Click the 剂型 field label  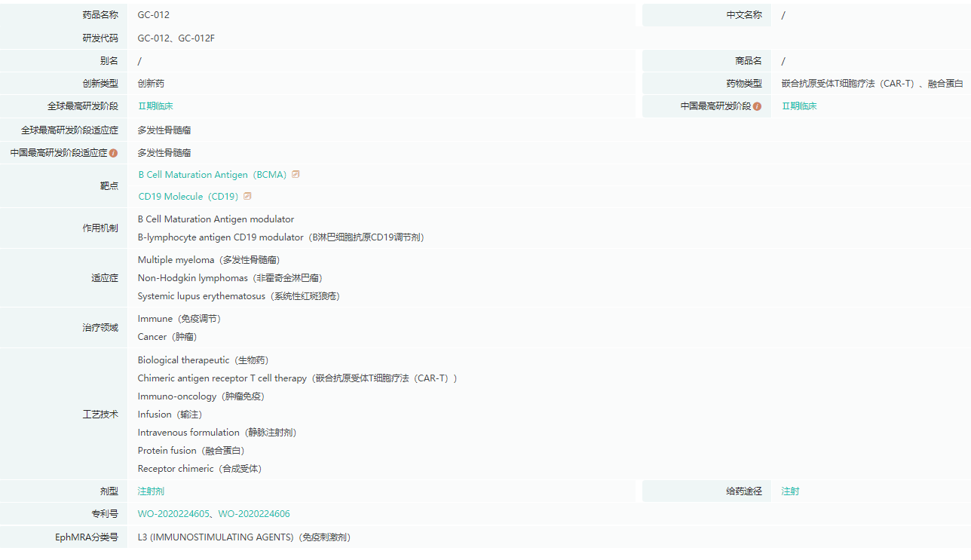point(109,491)
